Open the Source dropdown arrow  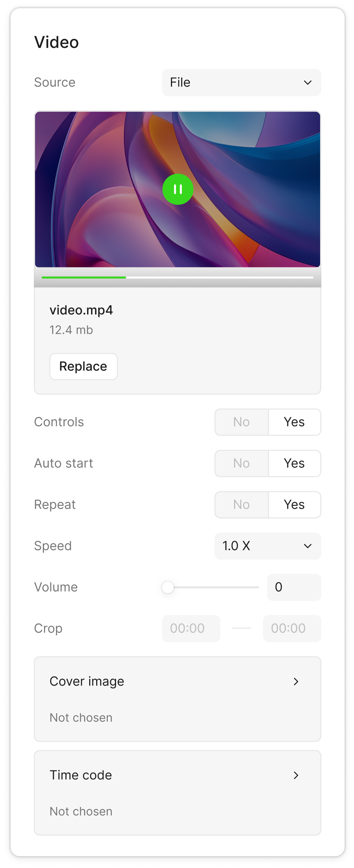coord(308,83)
